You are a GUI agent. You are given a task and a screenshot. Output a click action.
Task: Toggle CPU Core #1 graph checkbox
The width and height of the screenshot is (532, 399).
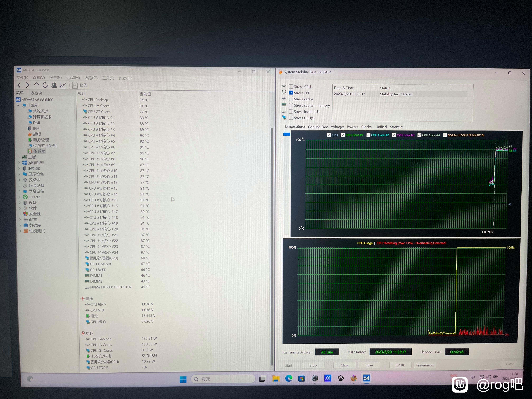tap(343, 135)
